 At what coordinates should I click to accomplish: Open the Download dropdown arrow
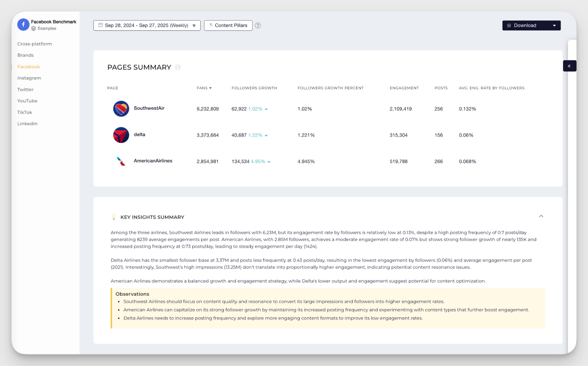coord(554,26)
